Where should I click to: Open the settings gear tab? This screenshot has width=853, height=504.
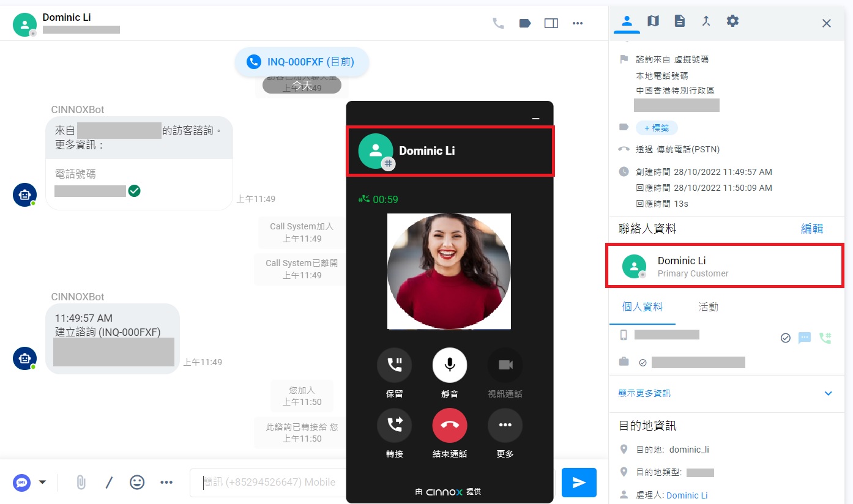[732, 21]
